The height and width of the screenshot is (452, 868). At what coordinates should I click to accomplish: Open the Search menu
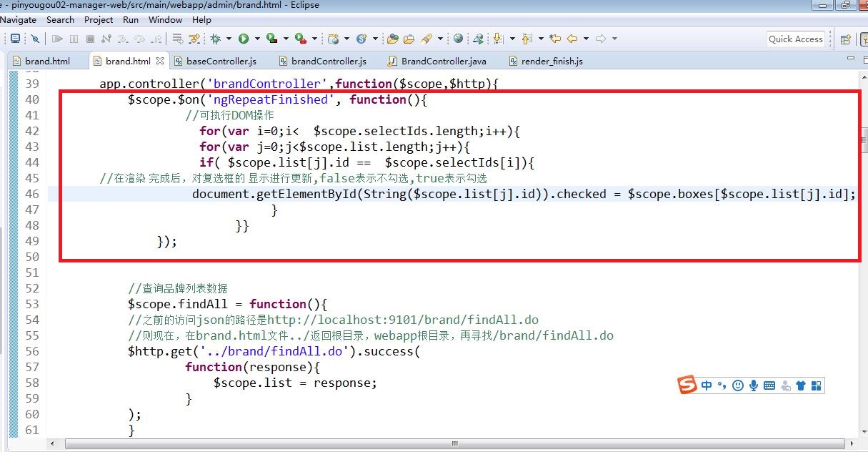click(x=60, y=20)
